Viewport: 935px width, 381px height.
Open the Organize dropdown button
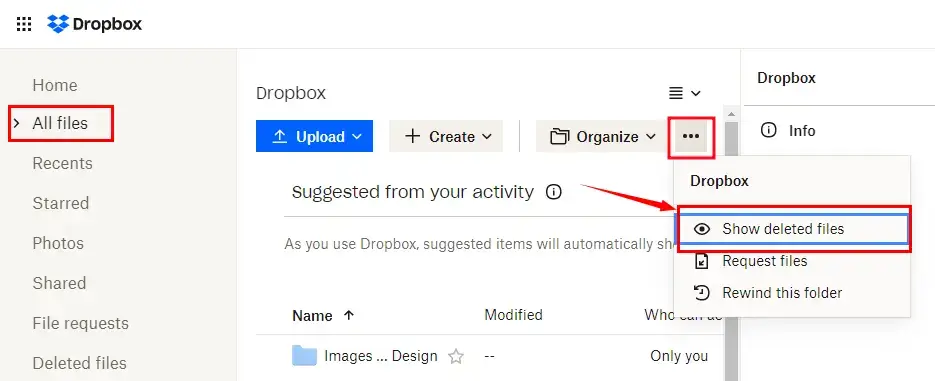coord(603,137)
